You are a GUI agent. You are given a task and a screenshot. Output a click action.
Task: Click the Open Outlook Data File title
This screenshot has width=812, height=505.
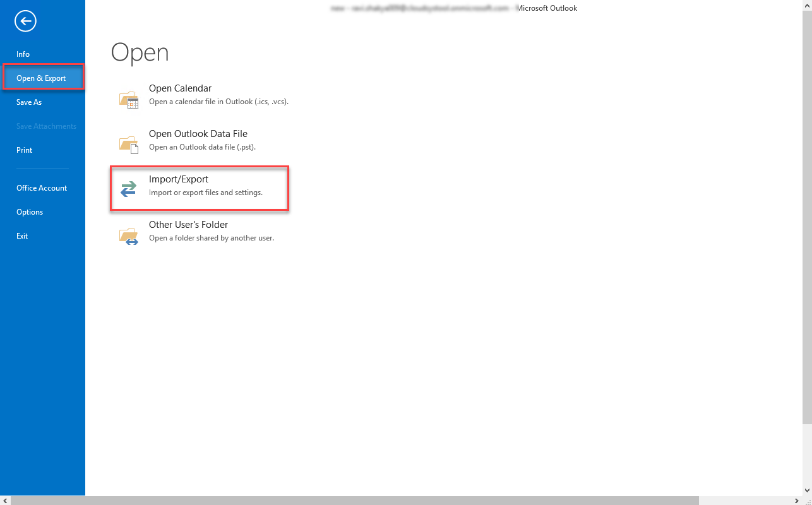click(x=198, y=134)
